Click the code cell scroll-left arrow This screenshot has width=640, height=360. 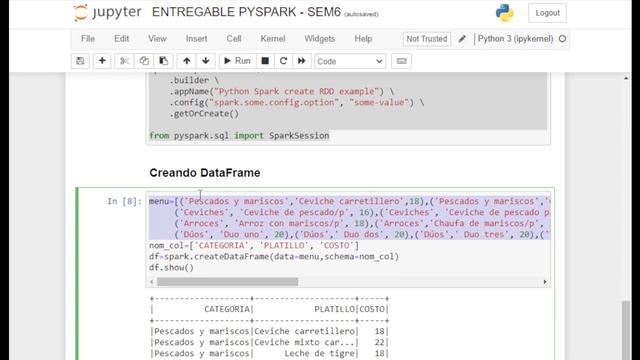point(152,282)
